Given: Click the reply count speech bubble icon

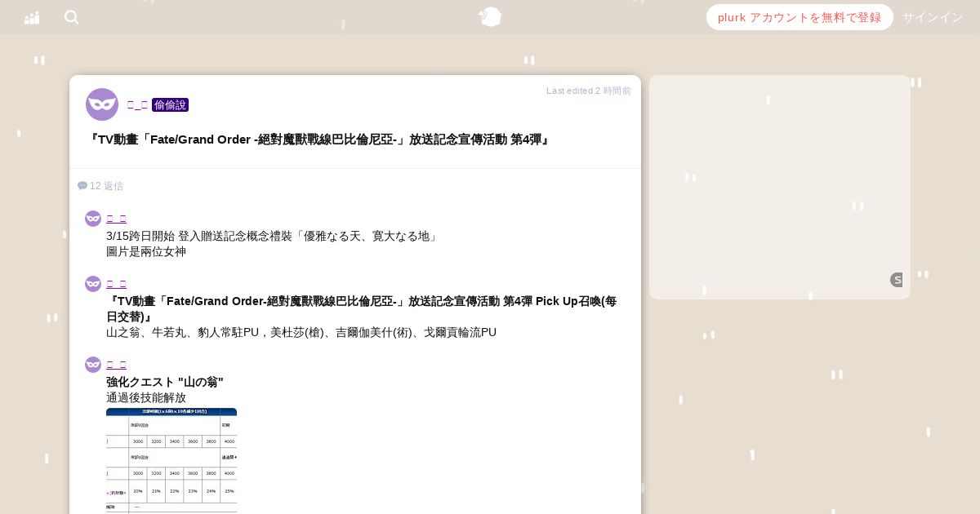Looking at the screenshot, I should point(82,186).
